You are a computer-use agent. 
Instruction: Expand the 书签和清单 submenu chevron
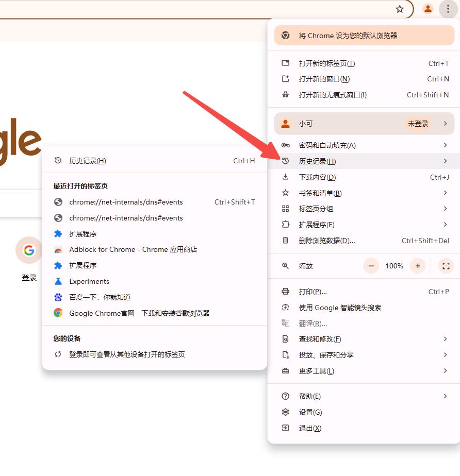pos(445,193)
